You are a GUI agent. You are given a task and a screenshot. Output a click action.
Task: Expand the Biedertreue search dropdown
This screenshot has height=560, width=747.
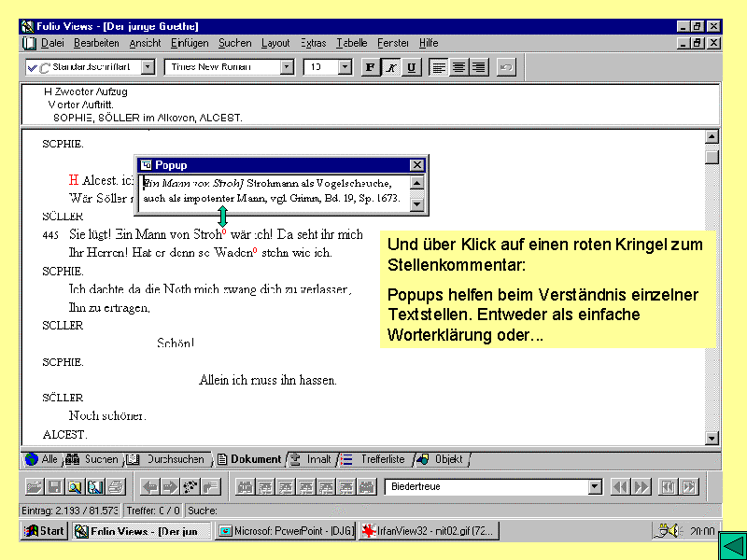[595, 486]
